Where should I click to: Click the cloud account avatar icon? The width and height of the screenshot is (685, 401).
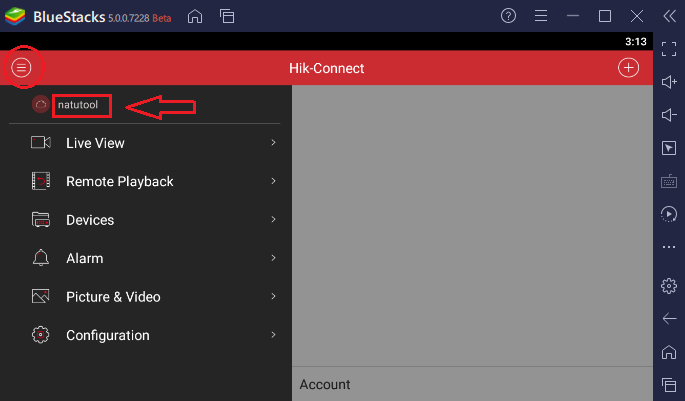[x=41, y=104]
